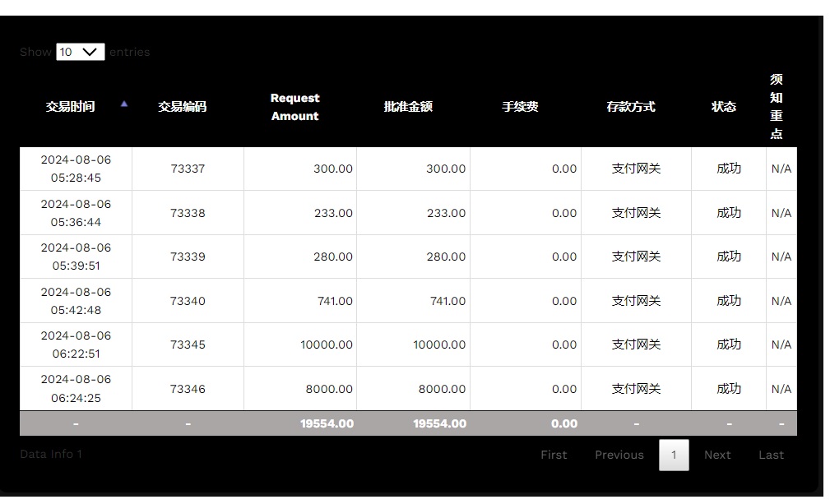830x504 pixels.
Task: Go to the Previous page
Action: pos(619,455)
